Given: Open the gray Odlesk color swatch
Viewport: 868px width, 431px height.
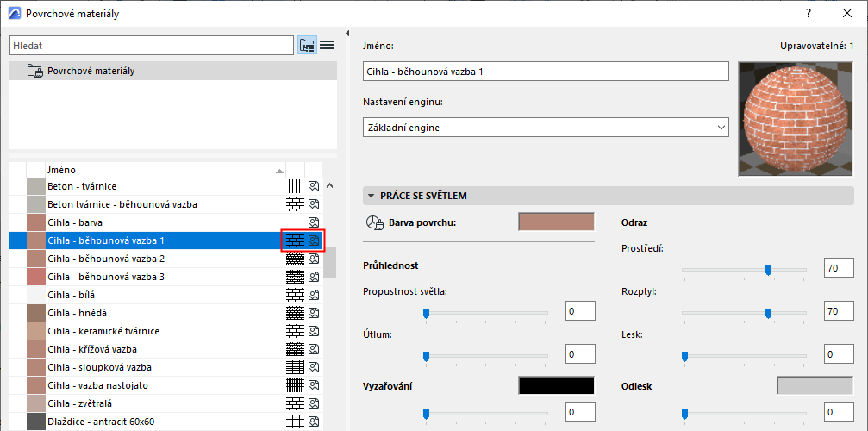Looking at the screenshot, I should [815, 385].
